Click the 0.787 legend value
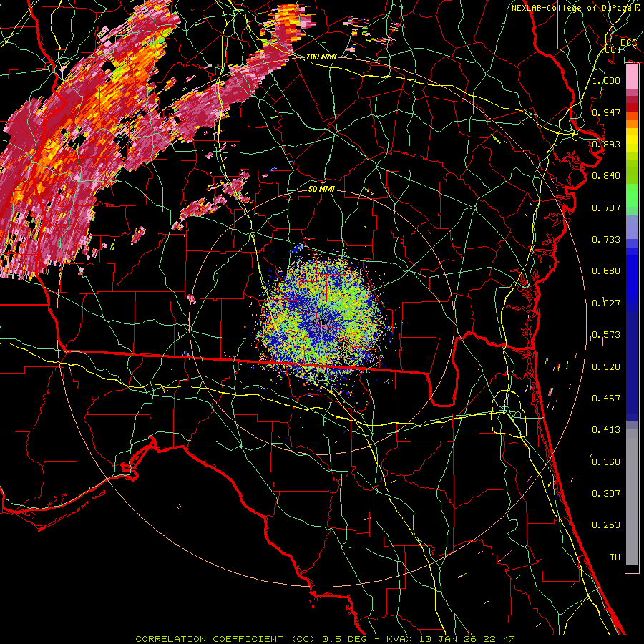The image size is (644, 644). [x=606, y=208]
